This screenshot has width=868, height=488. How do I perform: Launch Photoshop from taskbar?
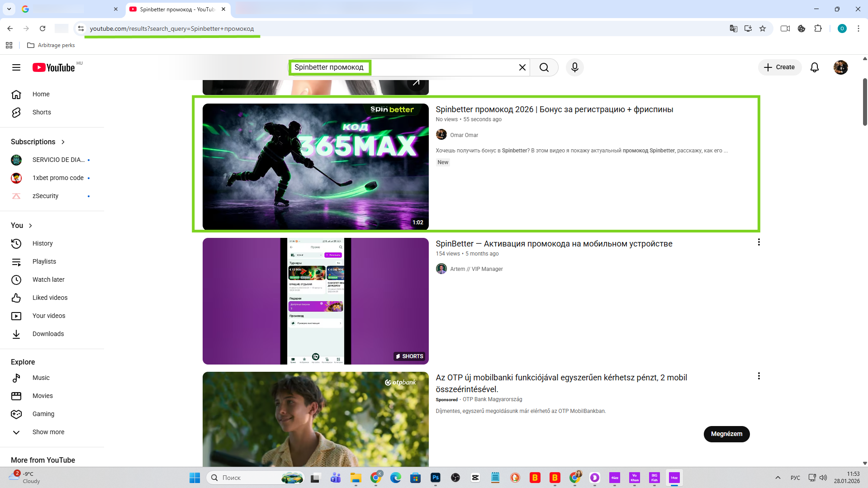pyautogui.click(x=436, y=478)
